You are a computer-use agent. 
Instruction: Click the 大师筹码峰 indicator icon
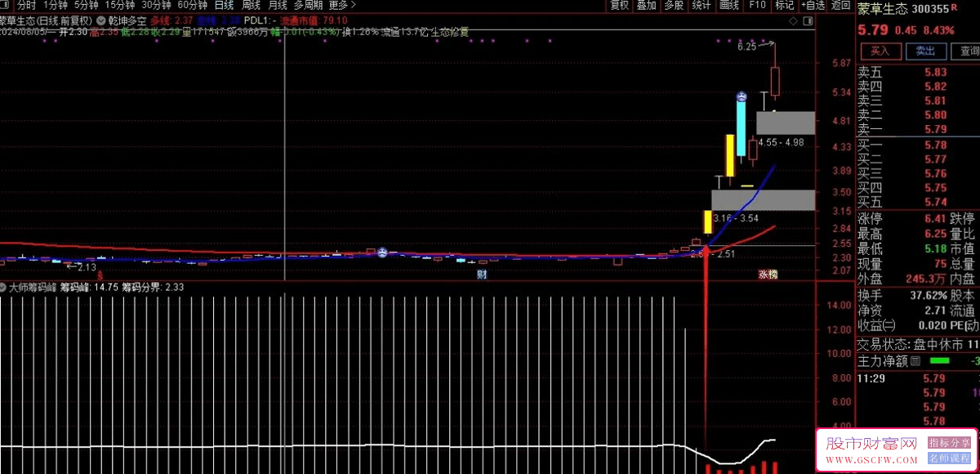[x=3, y=288]
